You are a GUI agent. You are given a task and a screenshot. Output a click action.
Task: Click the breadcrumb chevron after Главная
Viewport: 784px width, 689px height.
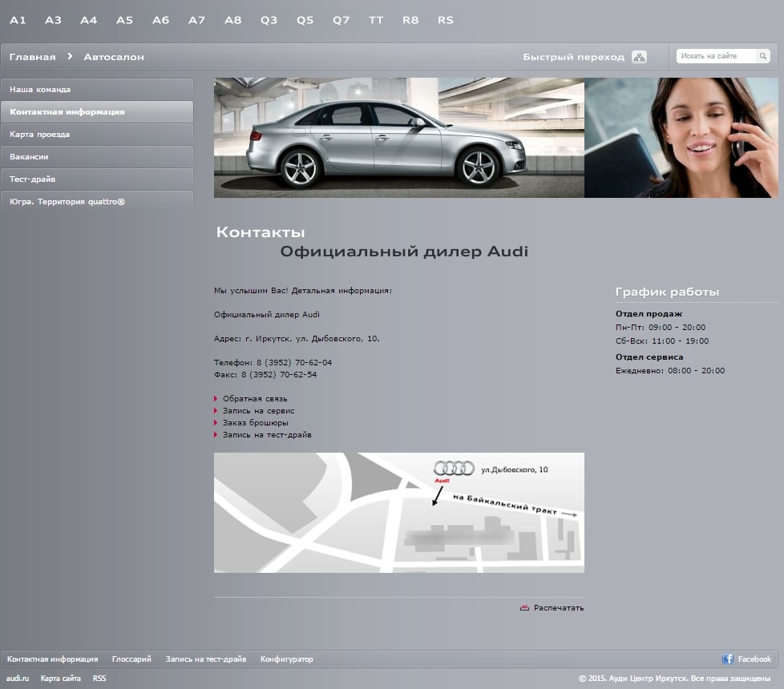click(70, 56)
